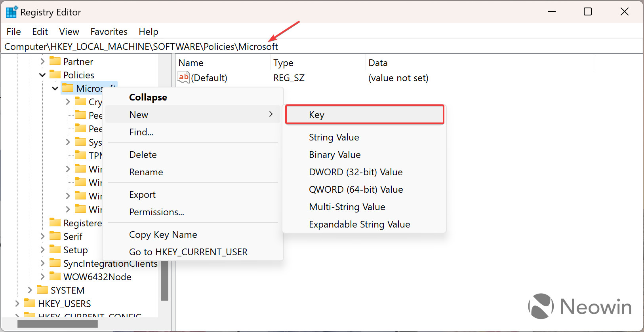
Task: Expand the WOW6432Node key
Action: pos(42,277)
